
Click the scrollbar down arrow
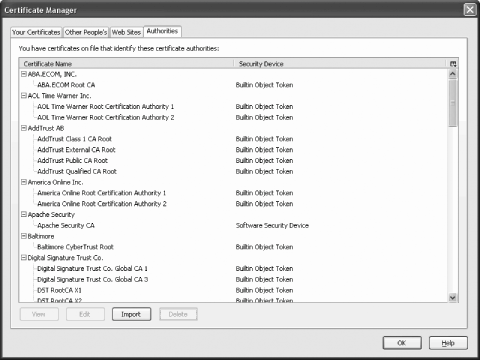pos(453,297)
